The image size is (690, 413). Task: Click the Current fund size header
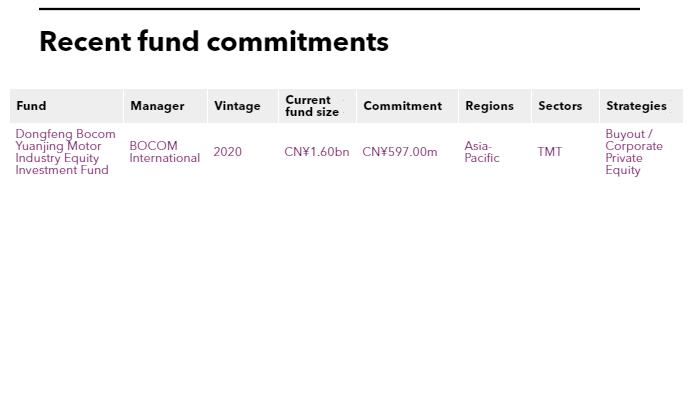coord(312,106)
